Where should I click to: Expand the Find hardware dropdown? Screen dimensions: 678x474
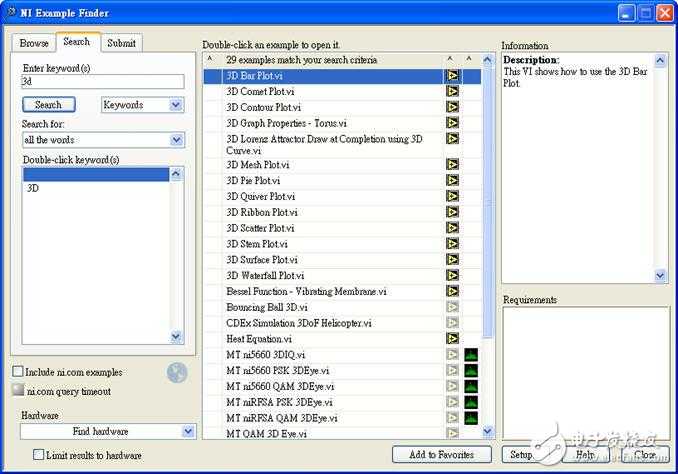coord(188,431)
